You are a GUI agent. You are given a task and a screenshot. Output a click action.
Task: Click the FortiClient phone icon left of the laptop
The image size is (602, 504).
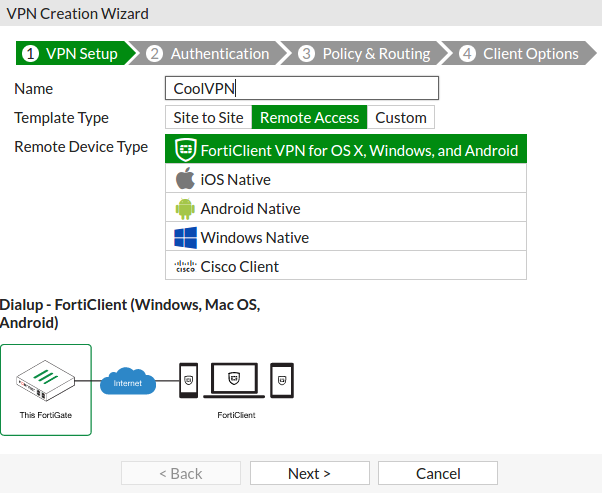coord(189,380)
